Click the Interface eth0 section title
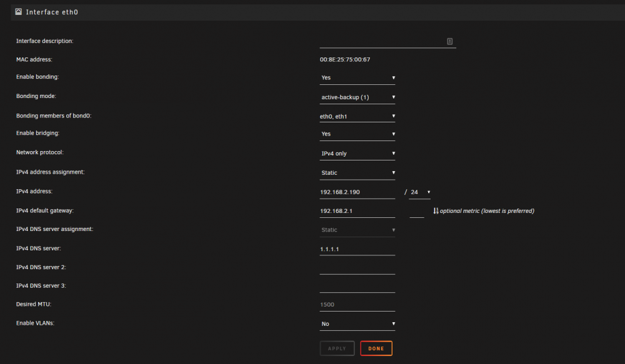The image size is (625, 364). click(52, 12)
